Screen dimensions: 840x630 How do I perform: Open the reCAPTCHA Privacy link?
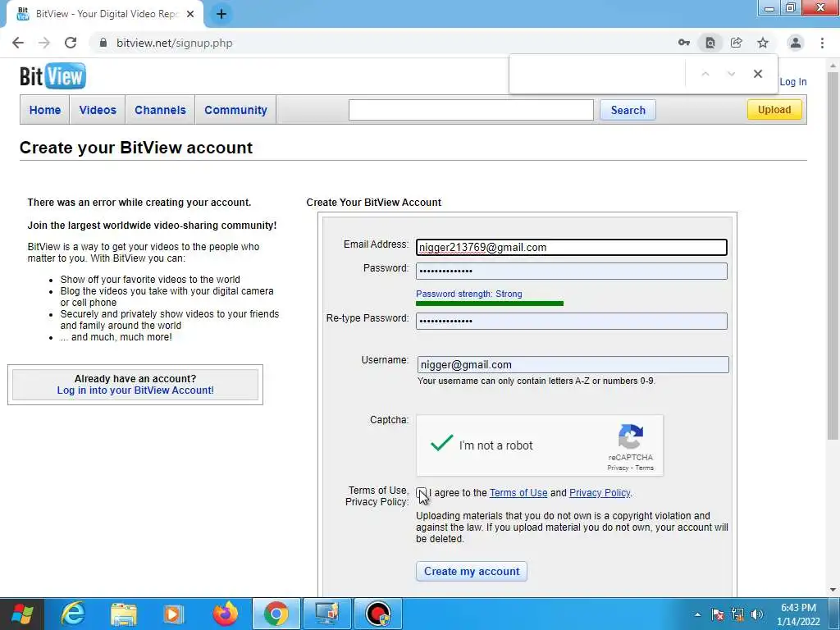[x=618, y=468]
